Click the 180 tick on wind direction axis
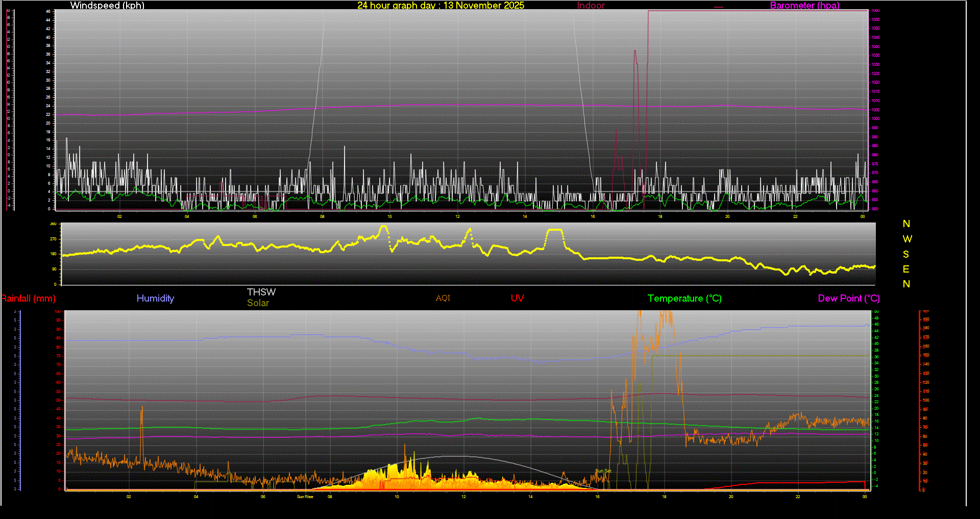The height and width of the screenshot is (519, 980). pyautogui.click(x=53, y=254)
